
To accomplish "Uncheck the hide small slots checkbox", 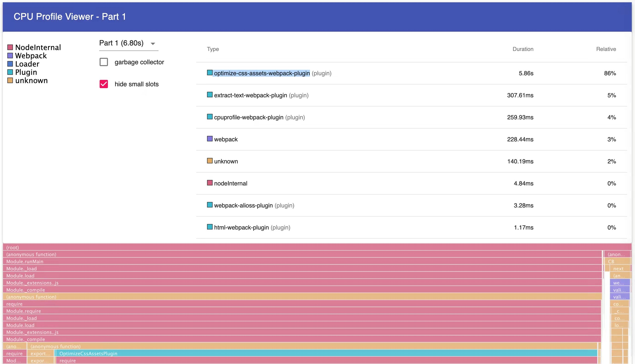I will coord(104,84).
